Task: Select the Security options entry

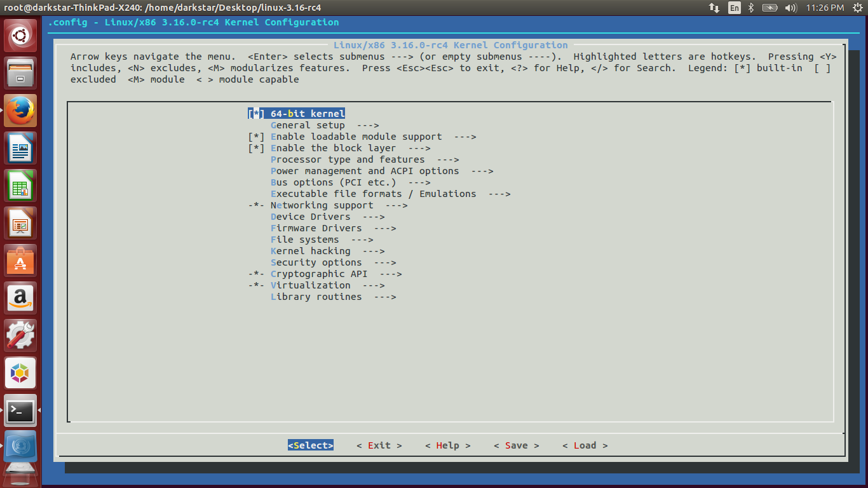Action: coord(334,262)
